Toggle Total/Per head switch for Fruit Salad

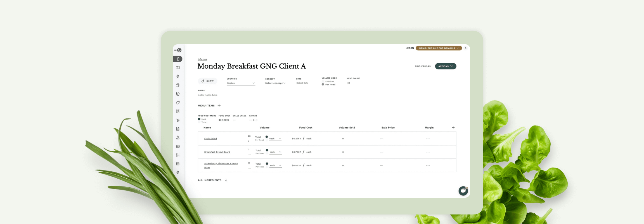point(267,138)
